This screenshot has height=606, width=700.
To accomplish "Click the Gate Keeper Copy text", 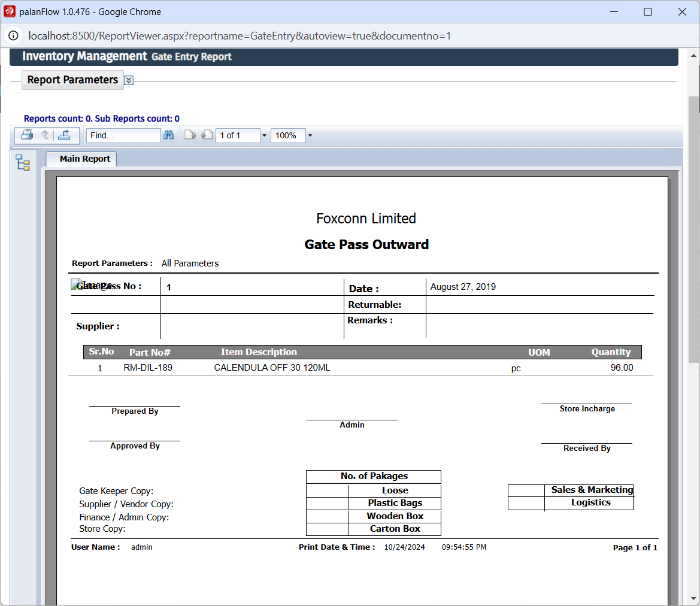I will 116,491.
